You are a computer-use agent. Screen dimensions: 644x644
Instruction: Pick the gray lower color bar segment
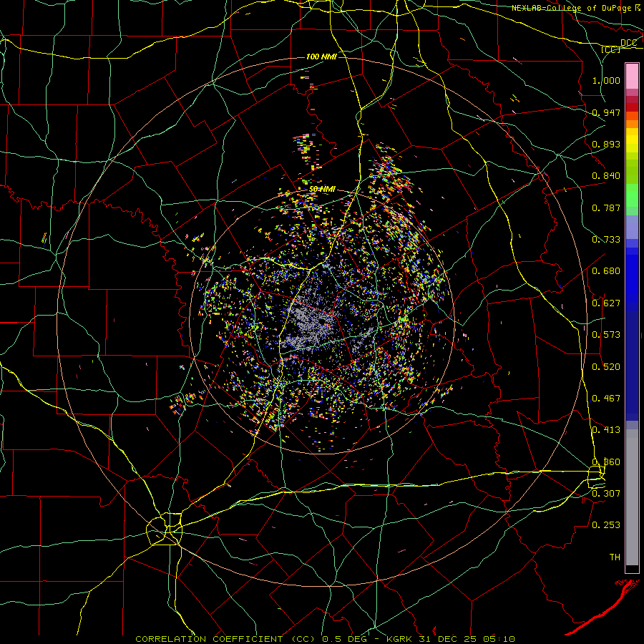point(632,497)
